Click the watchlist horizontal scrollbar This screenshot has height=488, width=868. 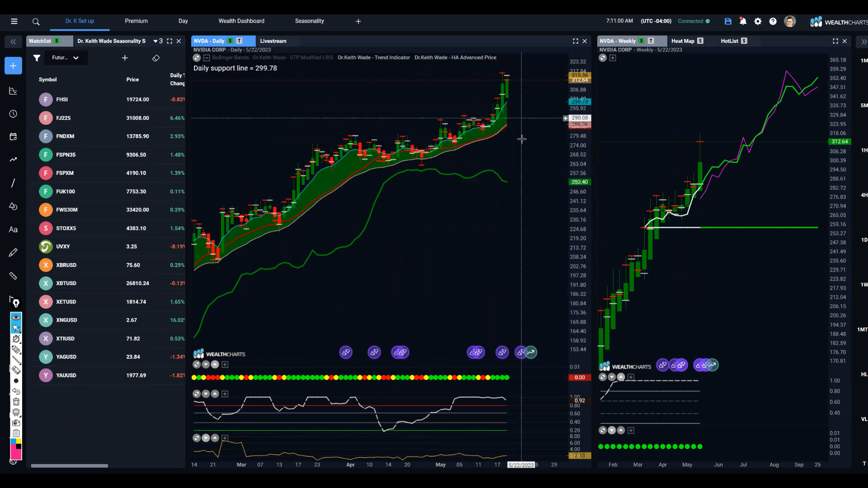coord(69,466)
